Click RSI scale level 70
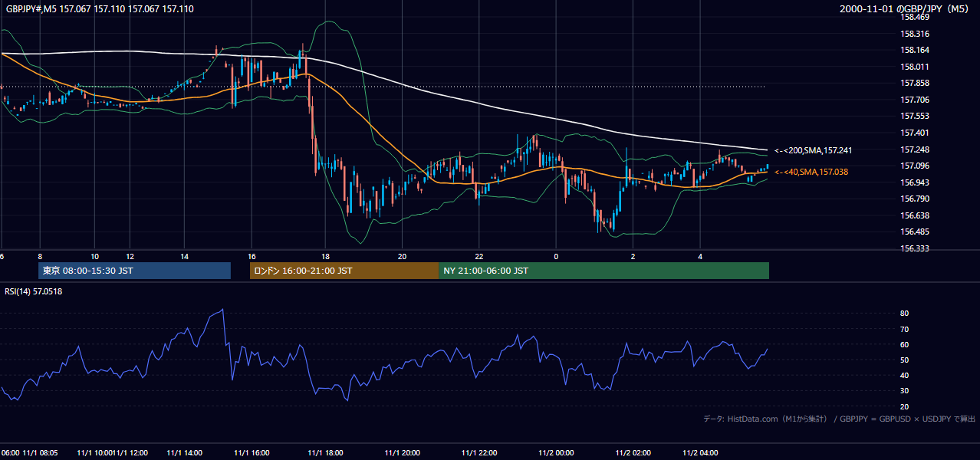980x460 pixels. (904, 329)
